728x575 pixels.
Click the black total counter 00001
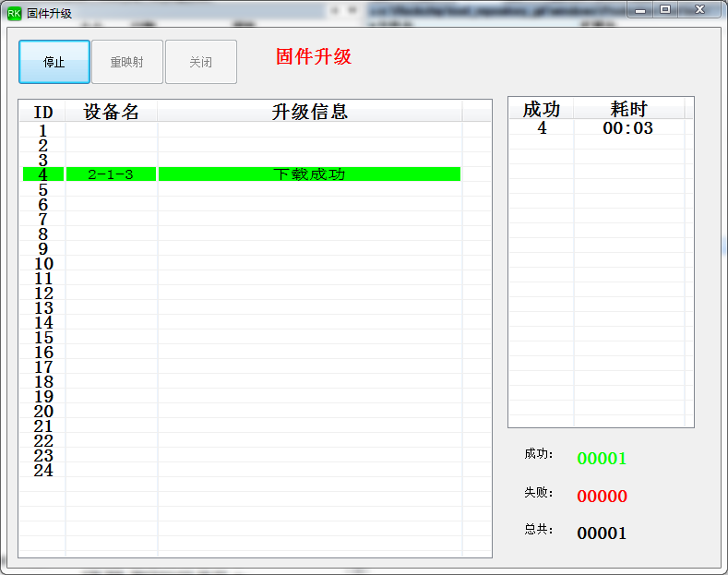coord(602,533)
